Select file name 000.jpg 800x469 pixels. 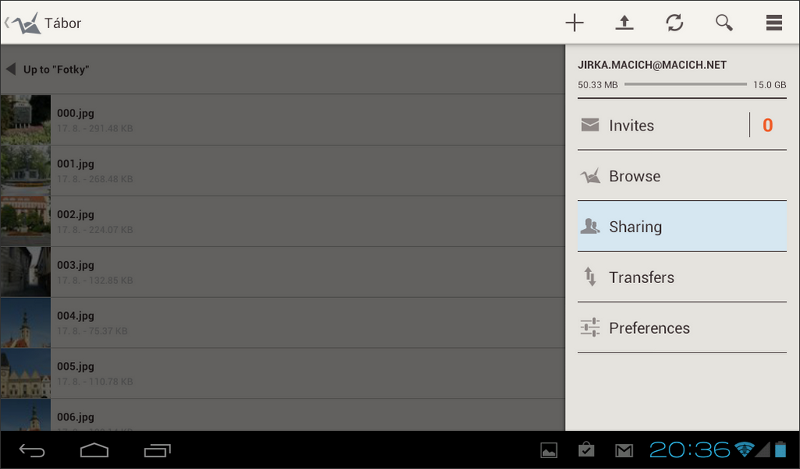point(76,113)
